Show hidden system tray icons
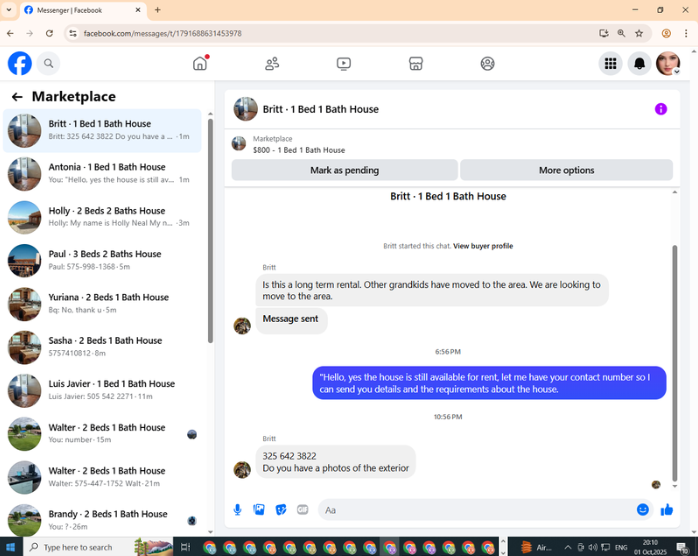This screenshot has height=556, width=698. tap(568, 548)
